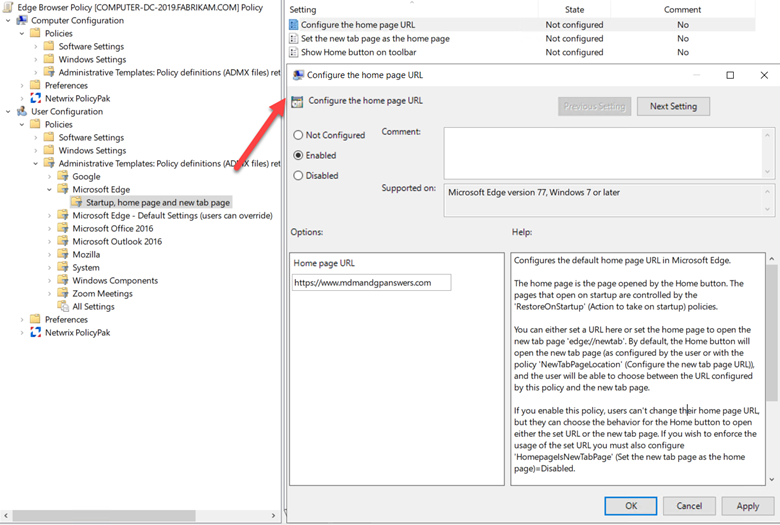Click the Microsoft Edge folder icon
Viewport: 780px width, 525px height.
63,189
